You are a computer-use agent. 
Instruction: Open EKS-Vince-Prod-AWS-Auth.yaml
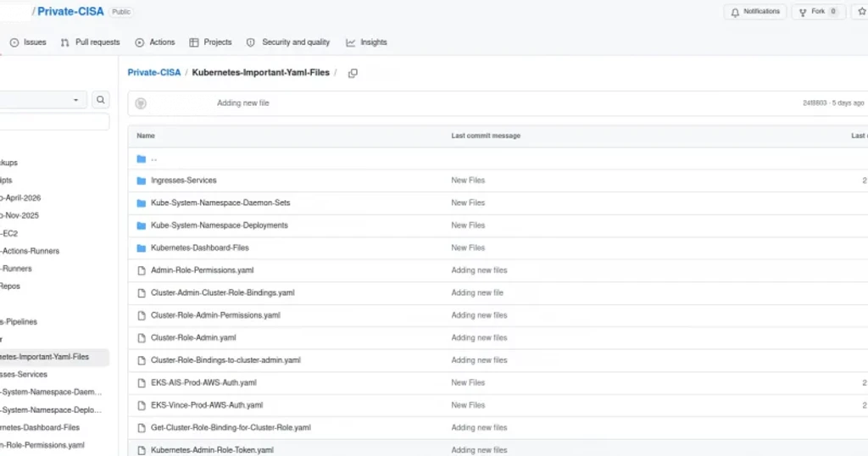[207, 405]
